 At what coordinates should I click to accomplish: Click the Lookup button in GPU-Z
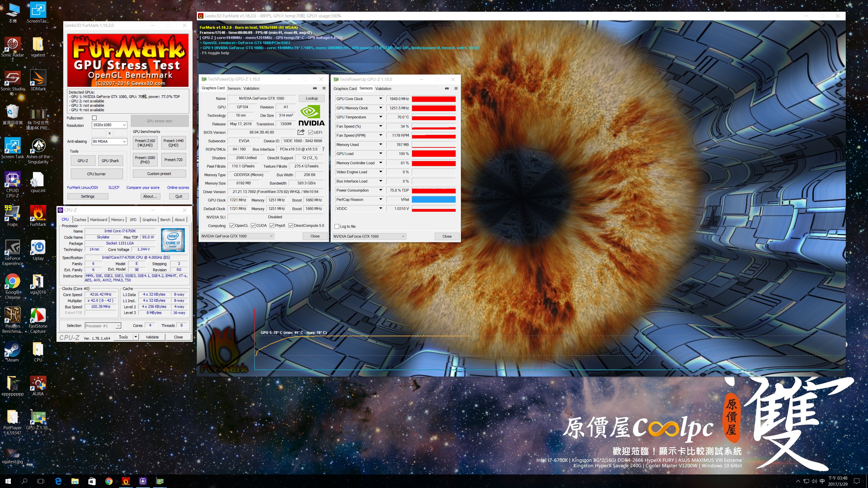311,98
